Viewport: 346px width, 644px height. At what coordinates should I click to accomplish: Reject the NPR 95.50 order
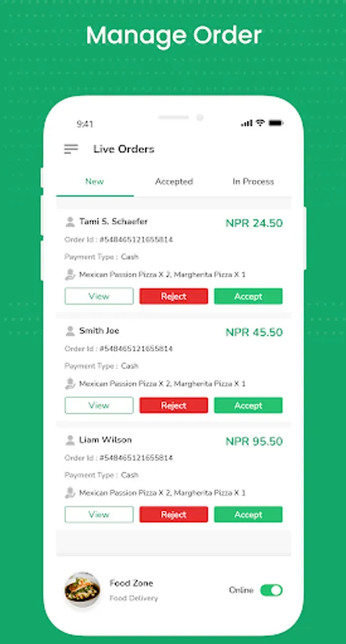point(173,514)
